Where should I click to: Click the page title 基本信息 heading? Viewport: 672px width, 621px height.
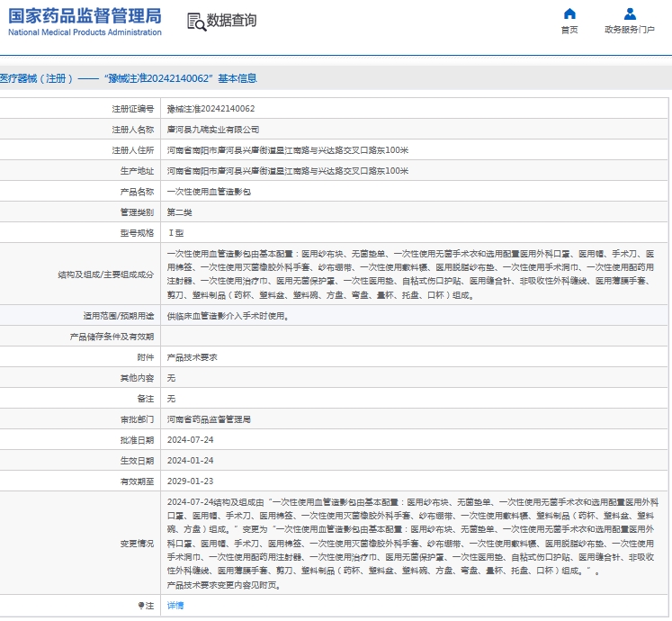[128, 78]
